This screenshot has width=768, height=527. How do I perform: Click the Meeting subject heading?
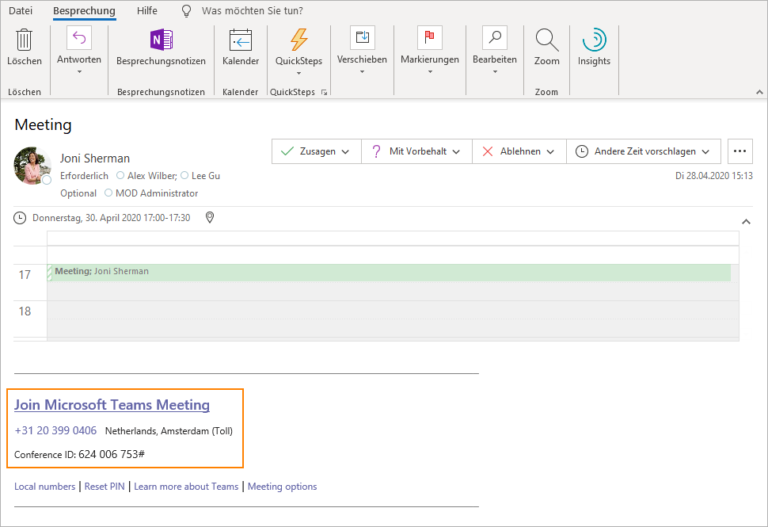43,124
